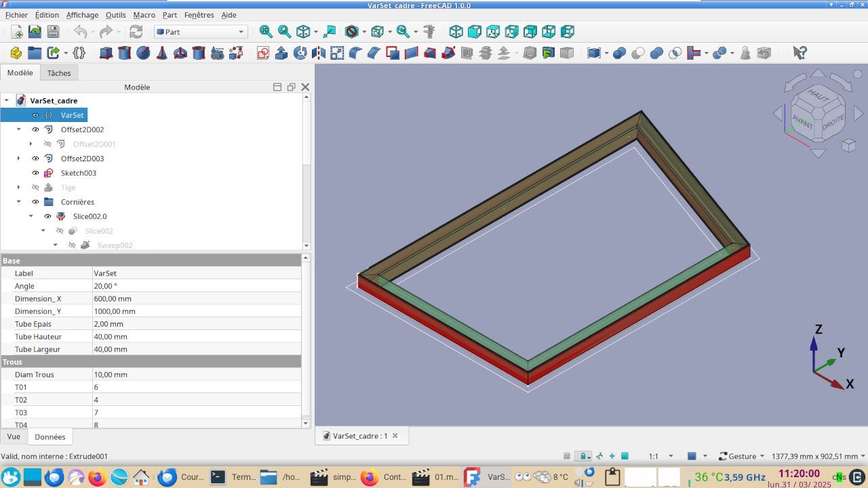The image size is (868, 488).
Task: Click the navigation cube mini-cube menu button
Action: point(848,145)
